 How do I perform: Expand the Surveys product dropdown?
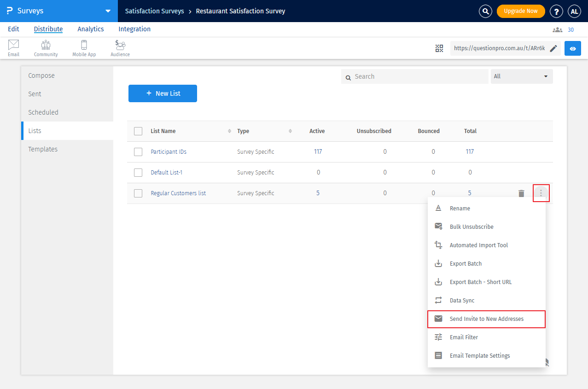[108, 11]
